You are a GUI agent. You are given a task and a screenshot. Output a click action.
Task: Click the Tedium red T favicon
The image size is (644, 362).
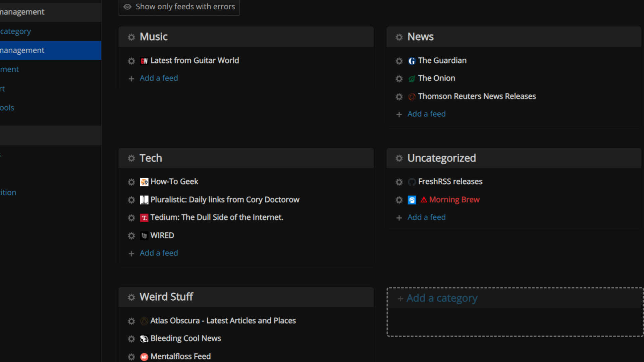144,218
